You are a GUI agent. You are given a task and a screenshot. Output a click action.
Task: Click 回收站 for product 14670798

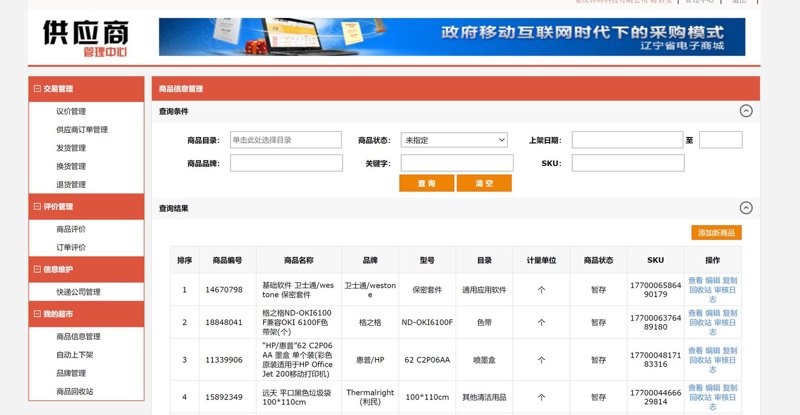(x=700, y=290)
